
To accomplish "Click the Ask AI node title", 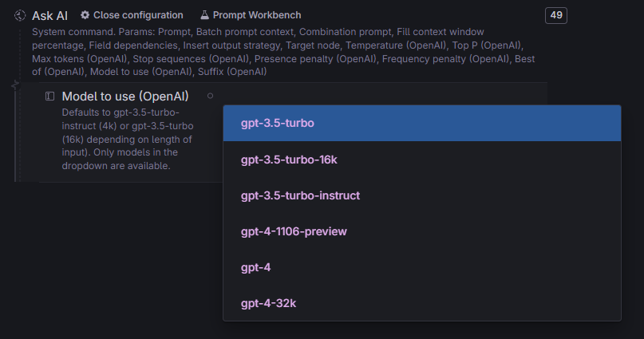I will pyautogui.click(x=49, y=16).
